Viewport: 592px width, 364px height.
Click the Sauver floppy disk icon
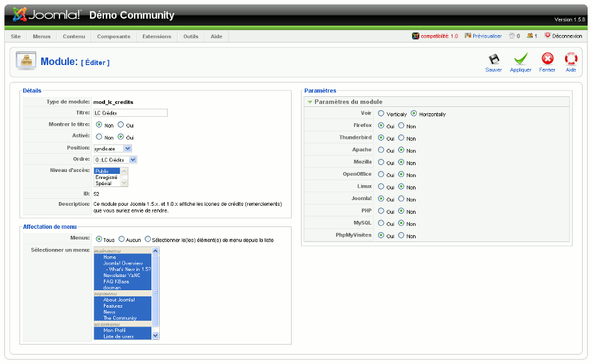pyautogui.click(x=494, y=59)
